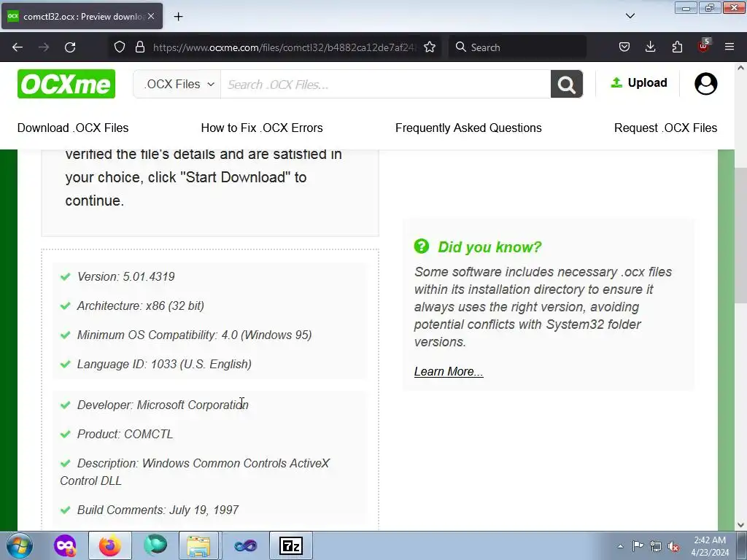Open Request .OCX Files page

click(665, 128)
